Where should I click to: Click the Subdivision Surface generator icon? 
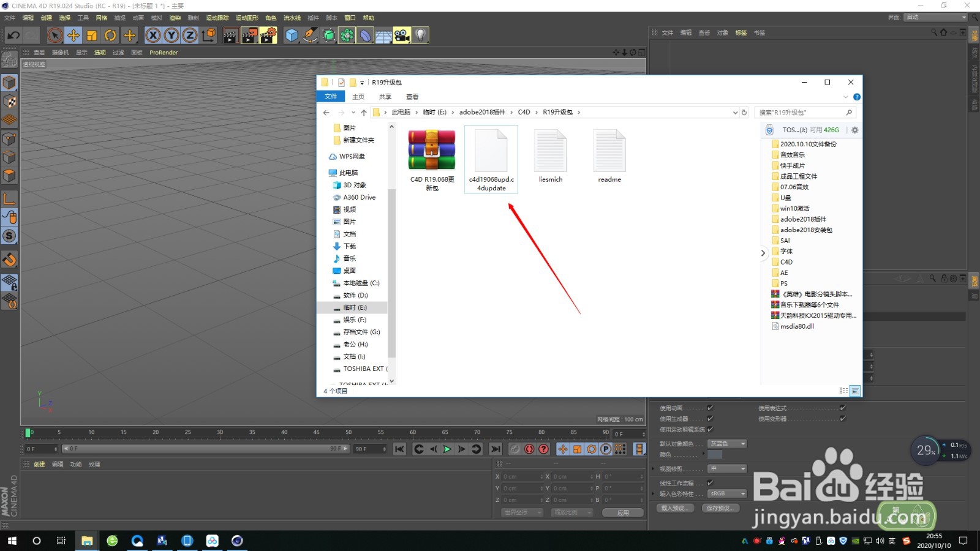(x=329, y=36)
